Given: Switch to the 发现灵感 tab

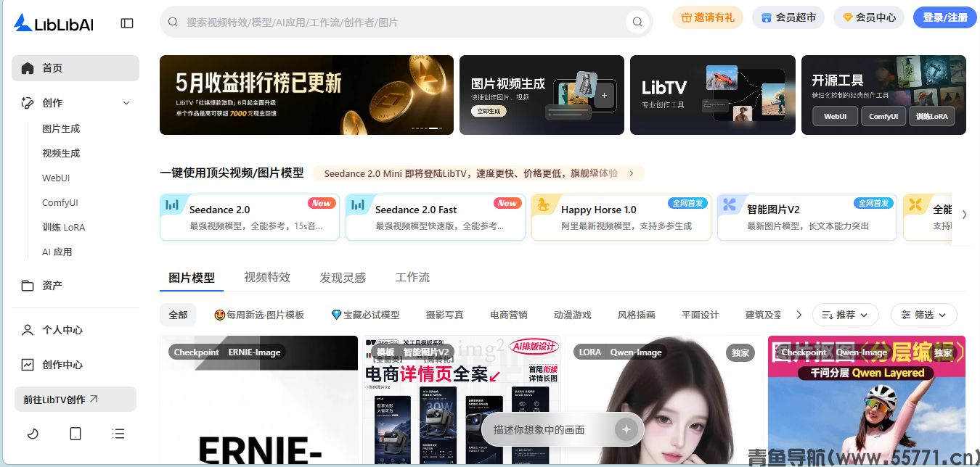Looking at the screenshot, I should (x=343, y=277).
